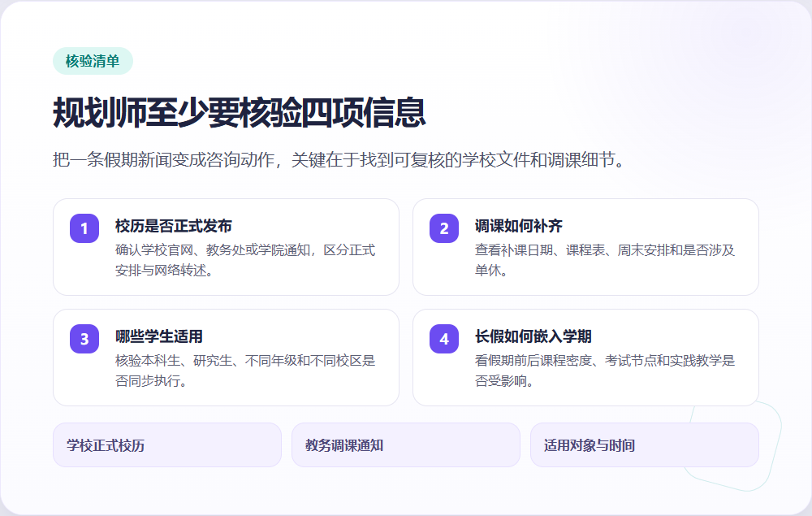The width and height of the screenshot is (812, 516).
Task: Click the 核验清单 badge
Action: [93, 61]
